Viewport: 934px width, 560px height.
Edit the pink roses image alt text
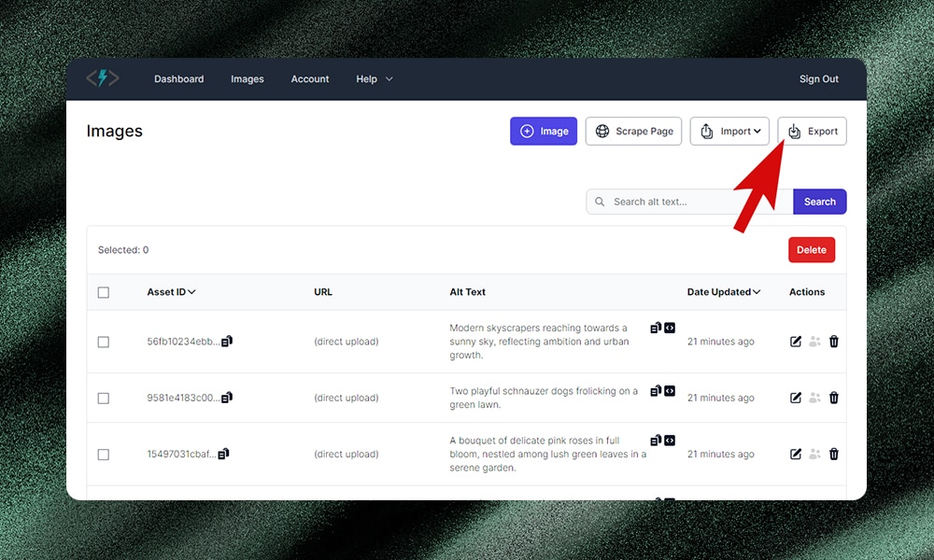point(795,454)
